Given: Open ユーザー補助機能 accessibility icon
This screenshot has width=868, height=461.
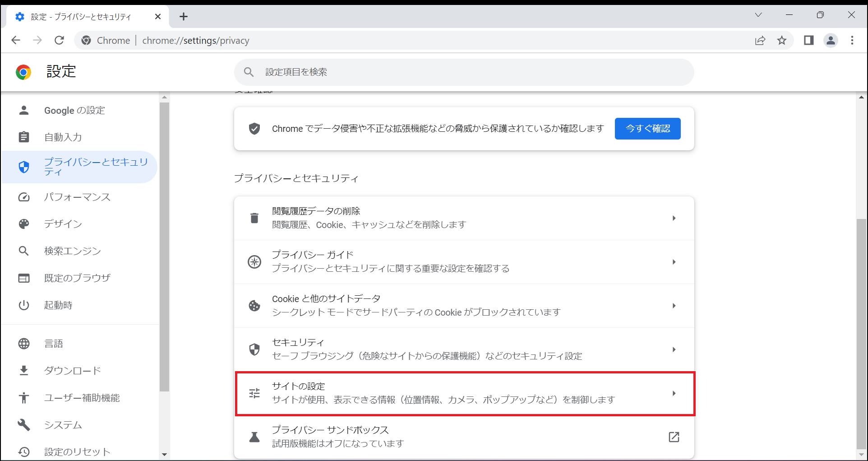Looking at the screenshot, I should coord(23,397).
